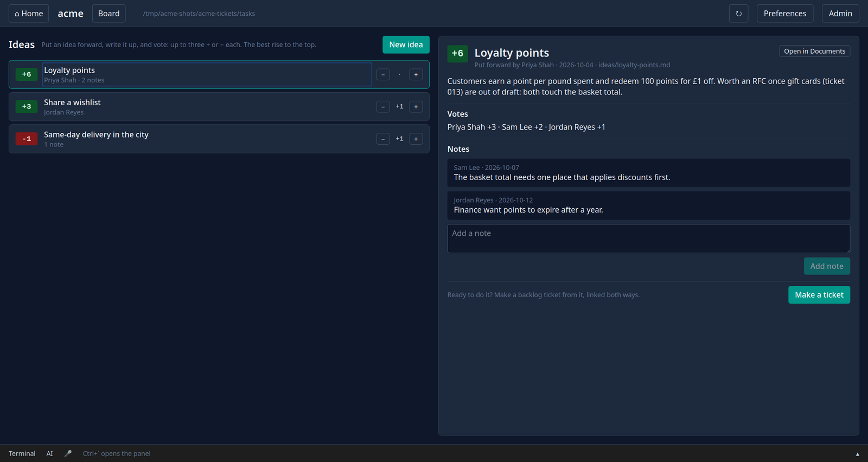868x462 pixels.
Task: Make a ticket from this idea
Action: coord(819,295)
